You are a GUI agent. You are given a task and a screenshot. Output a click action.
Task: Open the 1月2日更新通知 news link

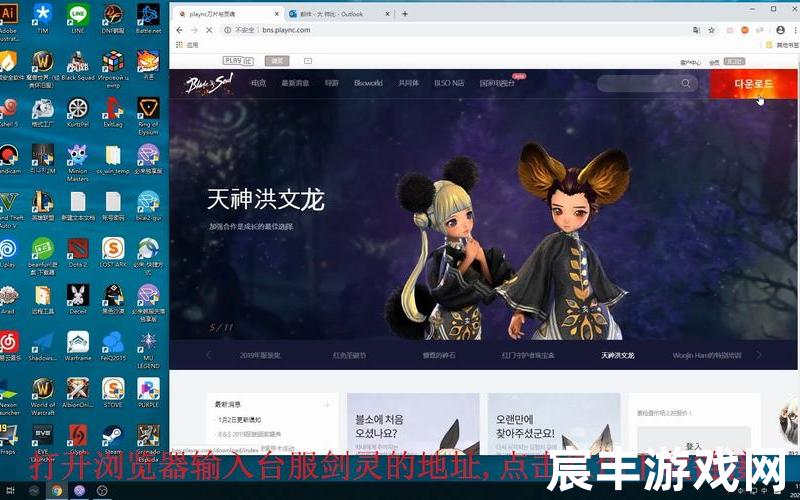[x=239, y=420]
